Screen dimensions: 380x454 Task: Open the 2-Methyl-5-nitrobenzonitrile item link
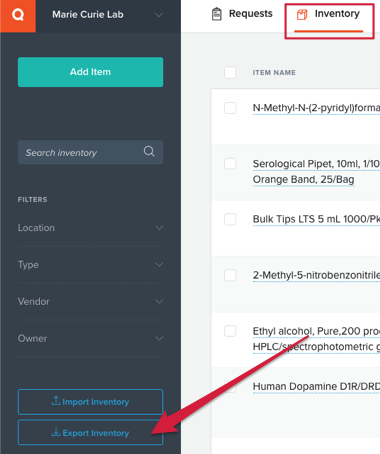[316, 275]
